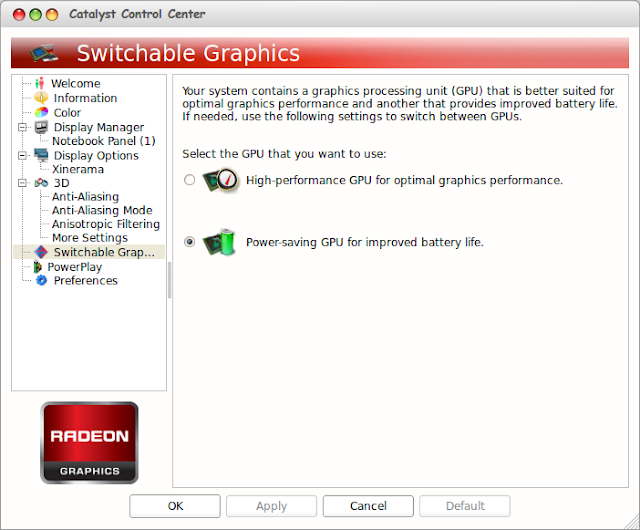
Task: Click the Switchable Graphics diamond icon
Action: coord(41,252)
